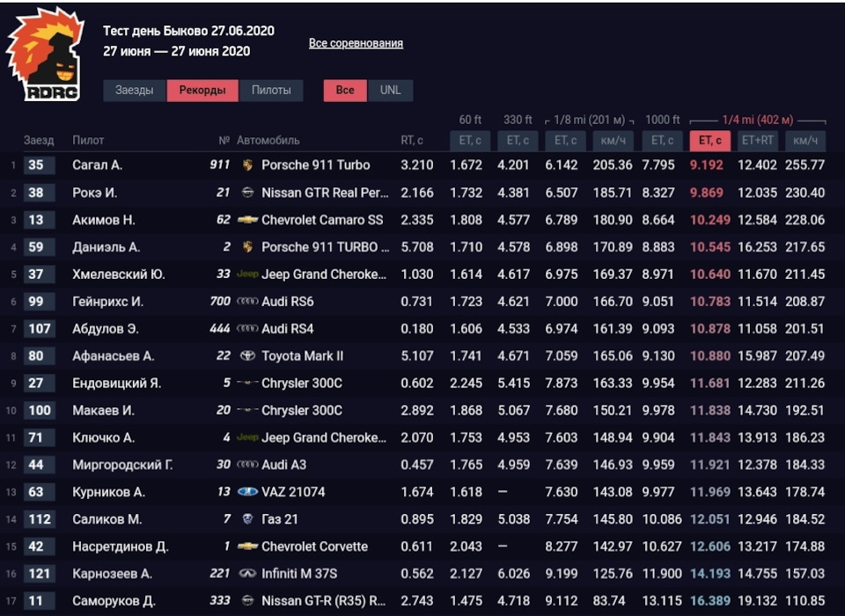Click the Infiniti logo next to M 37S
Viewport: 845px width, 616px height.
coord(247,574)
